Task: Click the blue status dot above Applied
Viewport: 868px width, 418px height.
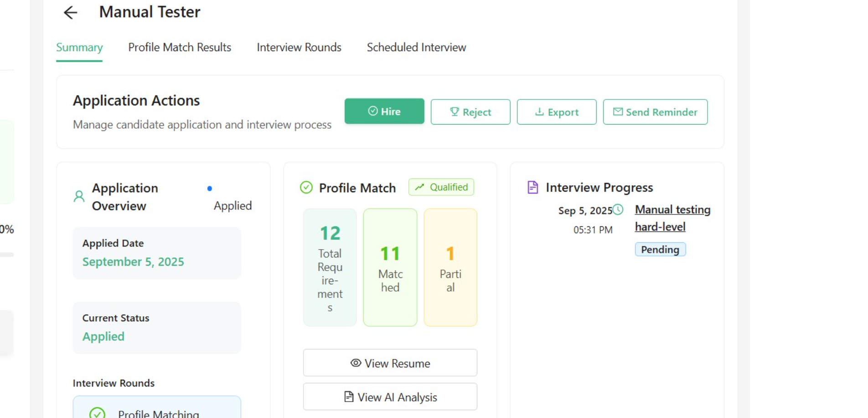Action: [x=210, y=188]
